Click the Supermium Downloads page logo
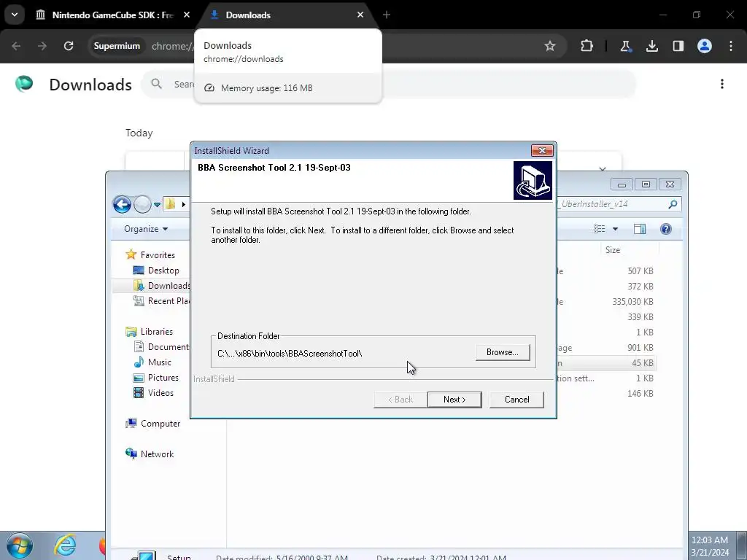 point(24,84)
